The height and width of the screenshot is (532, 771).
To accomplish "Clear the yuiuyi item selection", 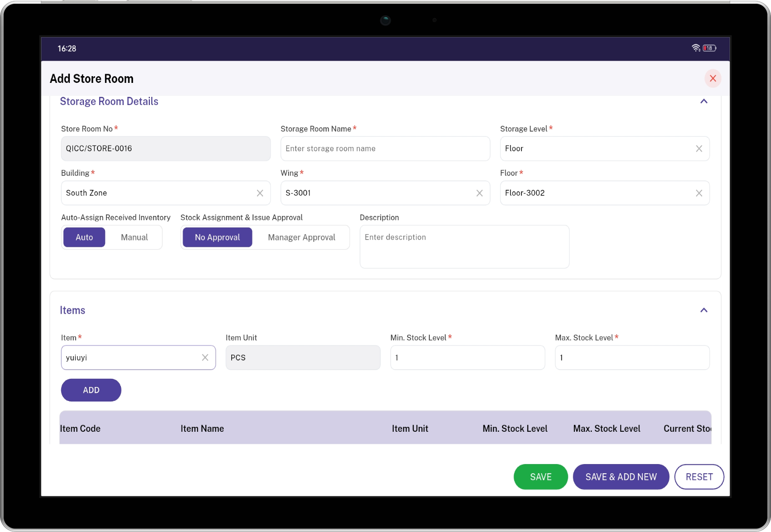I will pyautogui.click(x=205, y=358).
